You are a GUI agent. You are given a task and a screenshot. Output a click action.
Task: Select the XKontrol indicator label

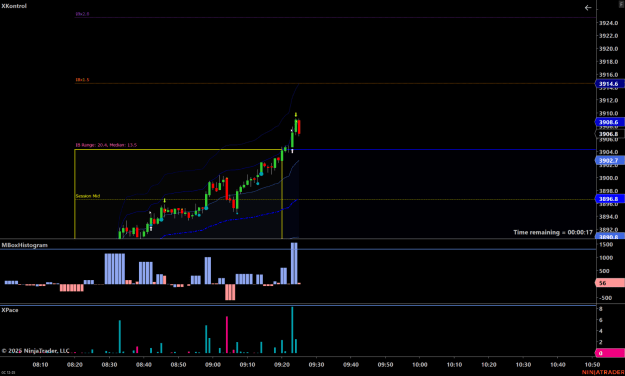tap(14, 6)
